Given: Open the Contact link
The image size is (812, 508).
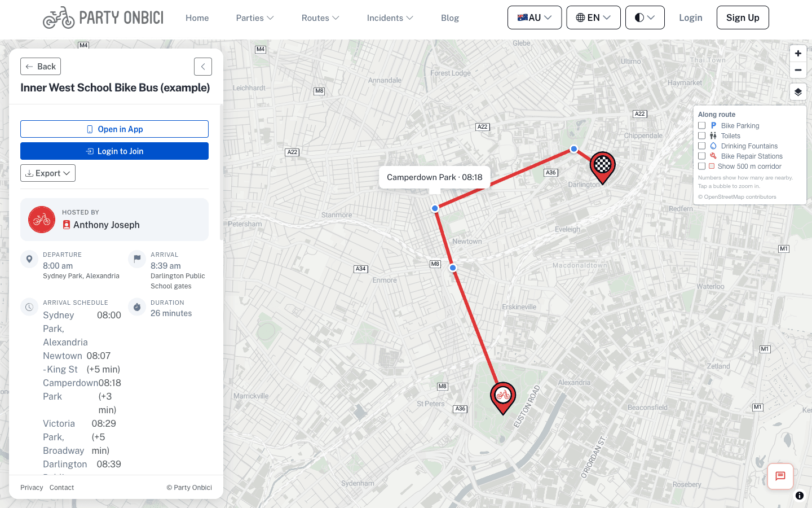Looking at the screenshot, I should pos(61,488).
